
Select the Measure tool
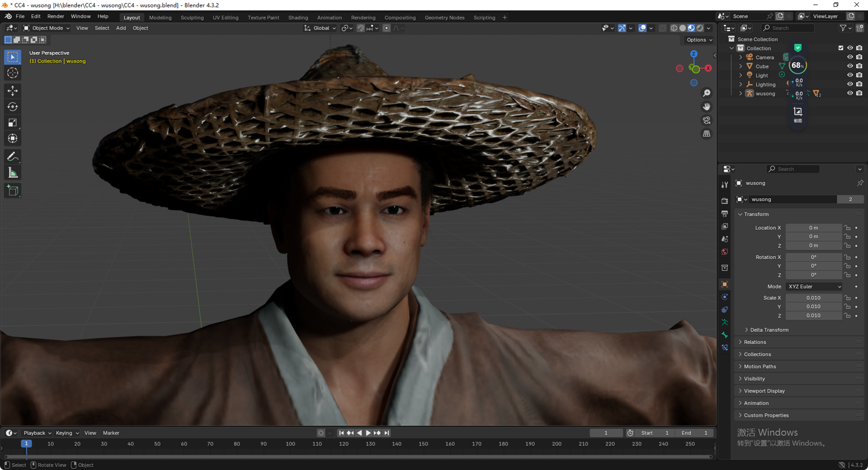[12, 173]
